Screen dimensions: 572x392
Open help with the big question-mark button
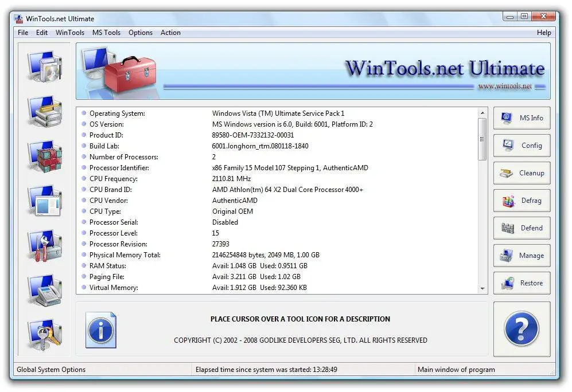tap(522, 328)
